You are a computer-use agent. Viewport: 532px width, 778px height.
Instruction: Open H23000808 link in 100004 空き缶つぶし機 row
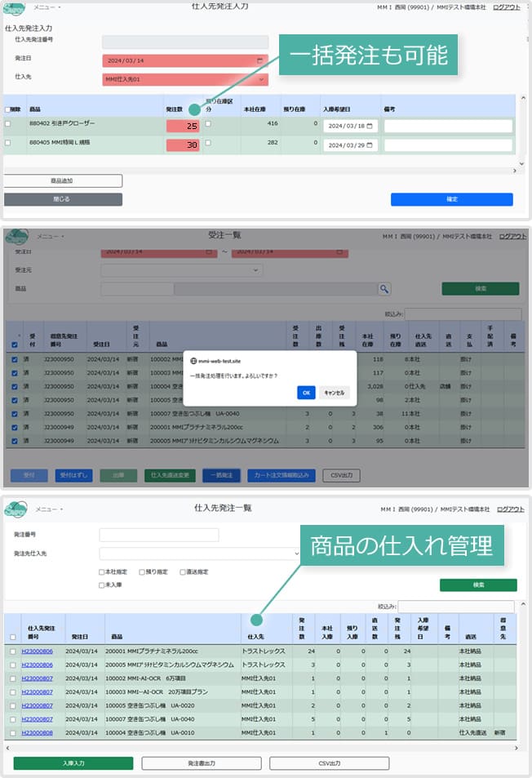[38, 733]
